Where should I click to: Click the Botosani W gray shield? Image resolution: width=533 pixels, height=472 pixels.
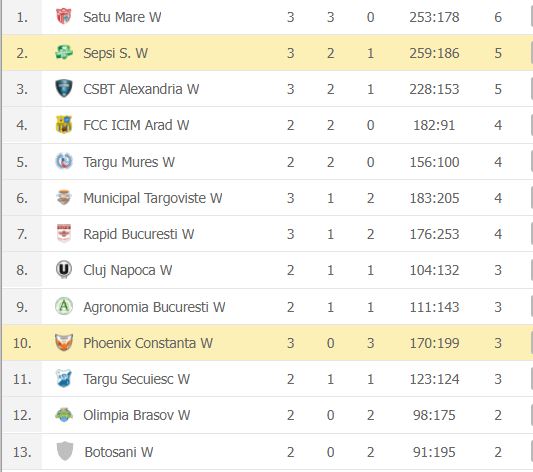tap(65, 451)
